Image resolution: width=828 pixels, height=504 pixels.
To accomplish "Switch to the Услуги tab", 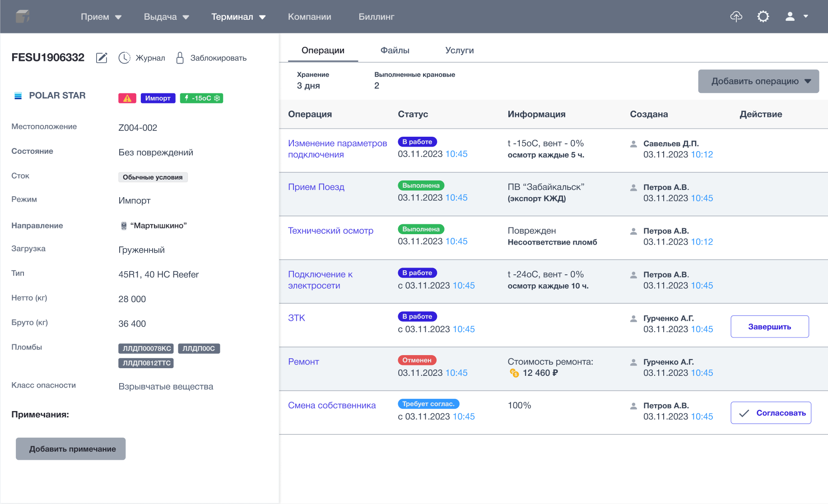I will pos(459,50).
